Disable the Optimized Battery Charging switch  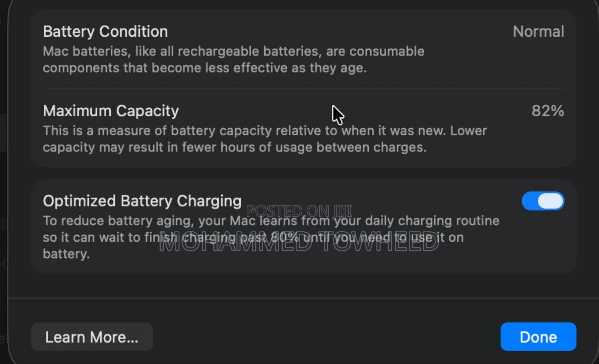pos(543,201)
